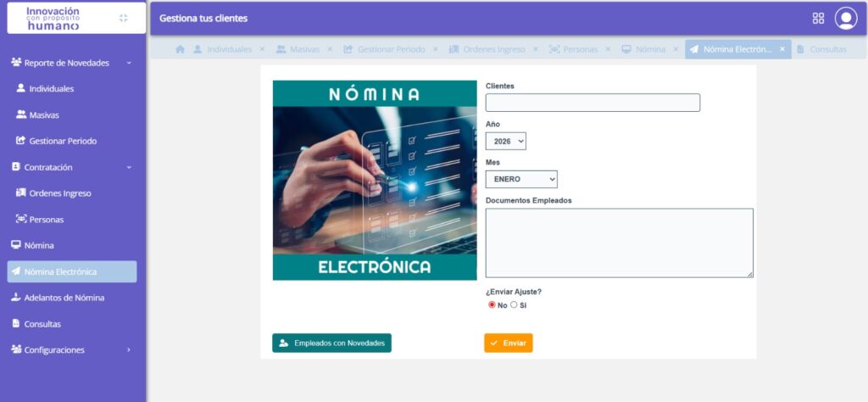Click the Enviar button
This screenshot has height=402, width=868.
(509, 343)
